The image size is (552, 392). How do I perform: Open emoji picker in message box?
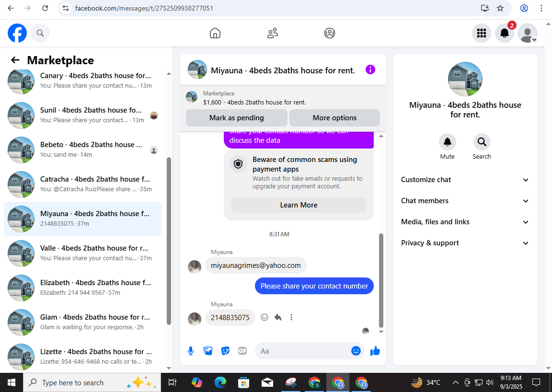coord(356,351)
